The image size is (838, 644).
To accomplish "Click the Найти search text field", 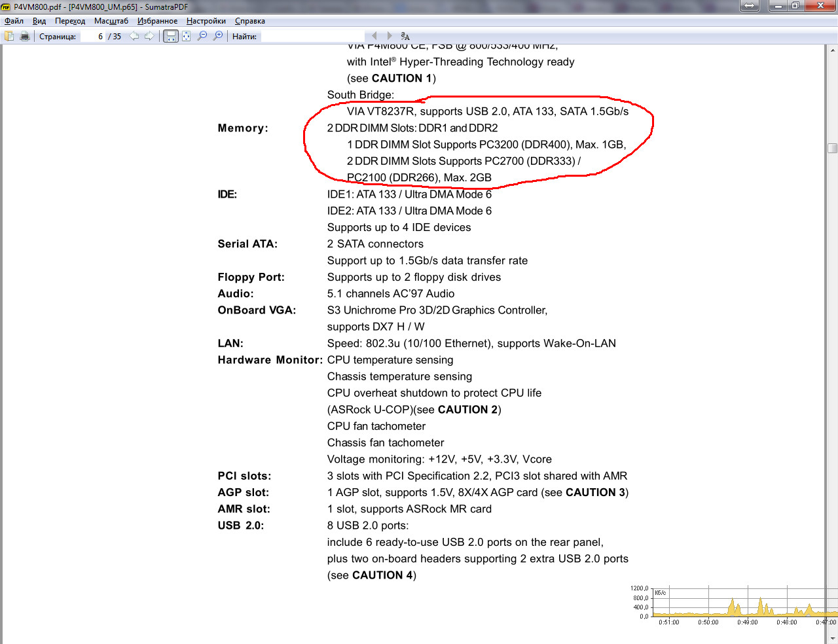I will (313, 36).
